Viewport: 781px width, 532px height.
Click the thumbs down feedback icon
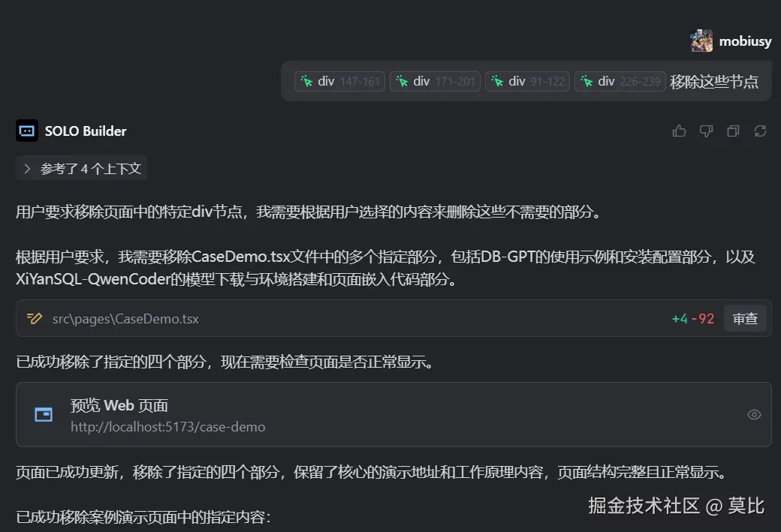tap(706, 131)
